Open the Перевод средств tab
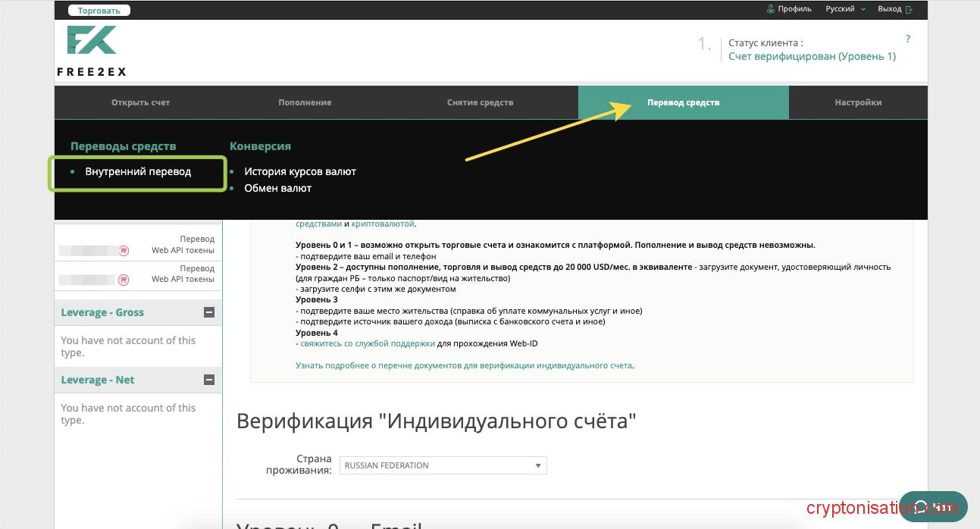The image size is (980, 529). pos(683,102)
